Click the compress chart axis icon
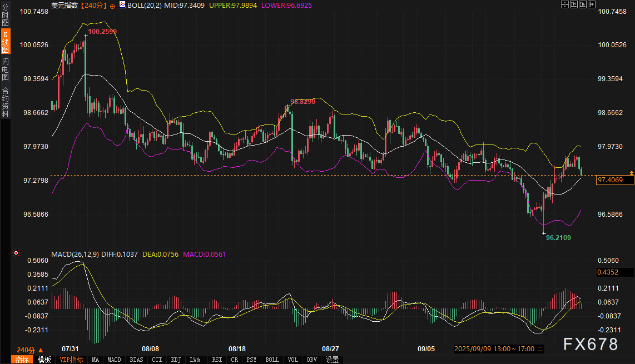This screenshot has width=635, height=364. tap(574, 4)
